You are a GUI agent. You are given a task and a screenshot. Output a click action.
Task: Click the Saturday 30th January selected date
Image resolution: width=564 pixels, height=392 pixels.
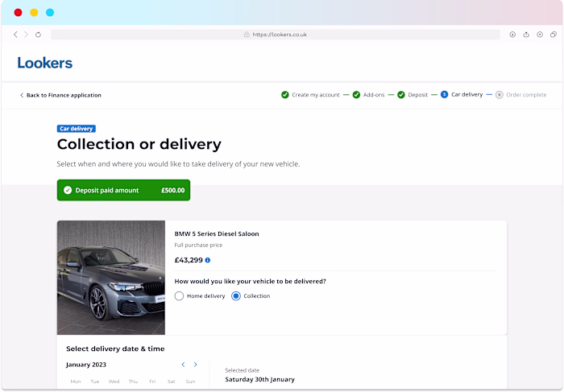pyautogui.click(x=259, y=379)
